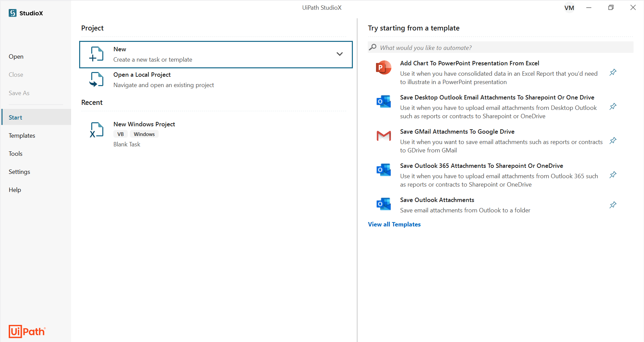Viewport: 644px width, 342px height.
Task: Expand the New project dropdown chevron
Action: (x=339, y=54)
